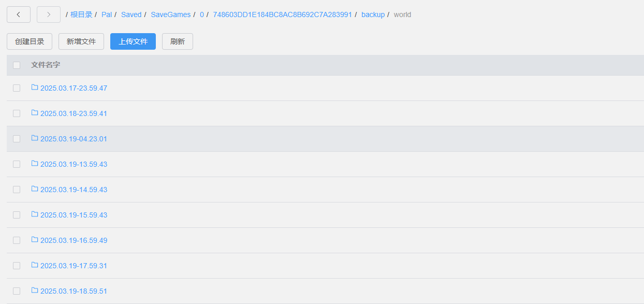Click the blue 上传文件 button

point(133,41)
